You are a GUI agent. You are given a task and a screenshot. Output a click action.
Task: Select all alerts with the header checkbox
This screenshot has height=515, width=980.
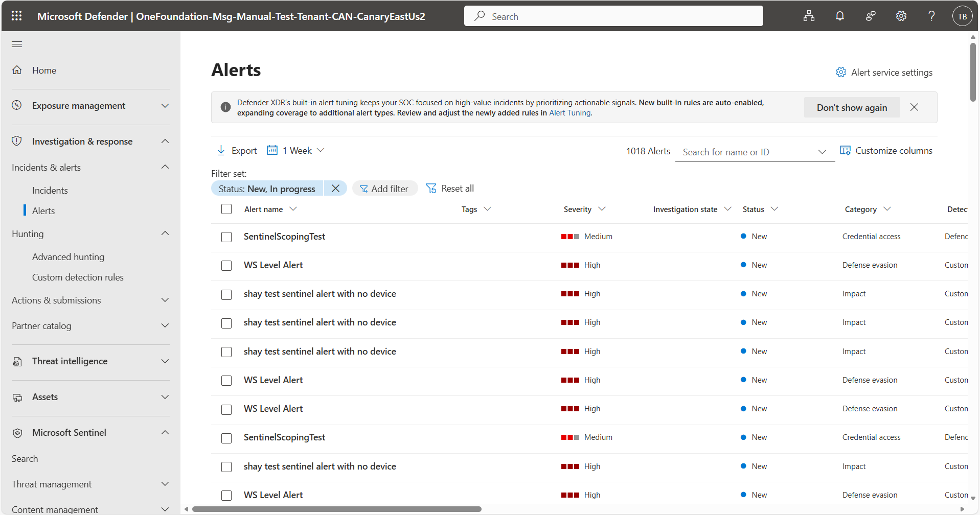click(226, 209)
